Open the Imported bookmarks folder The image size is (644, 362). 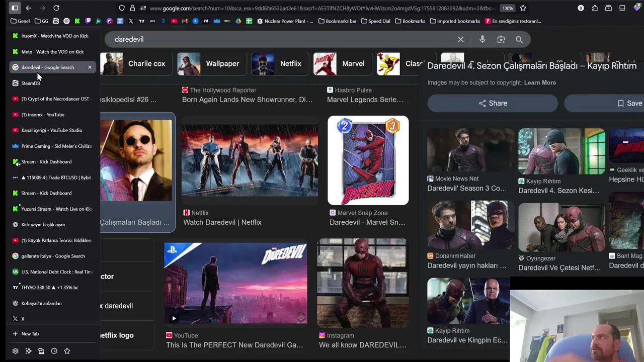coord(455,21)
